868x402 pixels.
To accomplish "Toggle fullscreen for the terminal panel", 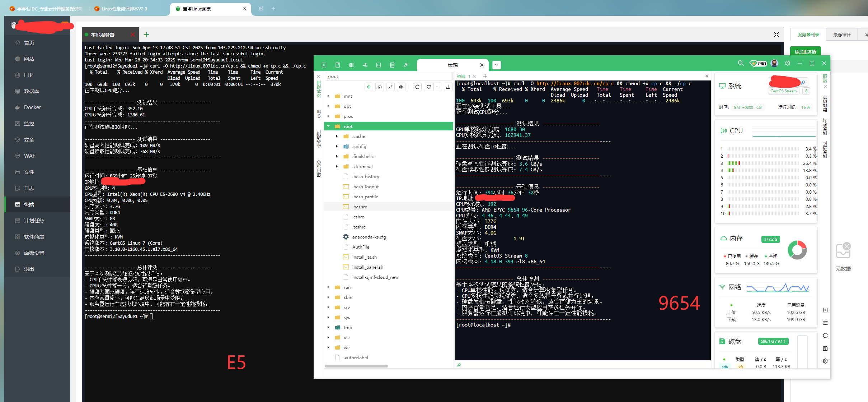I will (776, 34).
